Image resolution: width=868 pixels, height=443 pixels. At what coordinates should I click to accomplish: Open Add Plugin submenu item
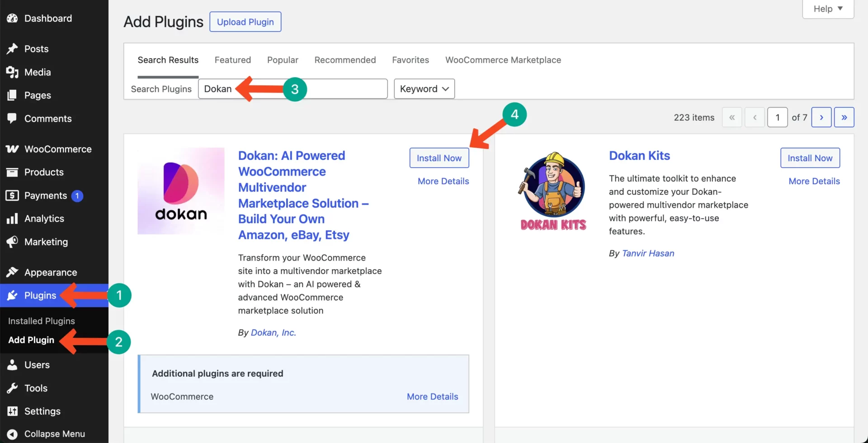tap(31, 340)
